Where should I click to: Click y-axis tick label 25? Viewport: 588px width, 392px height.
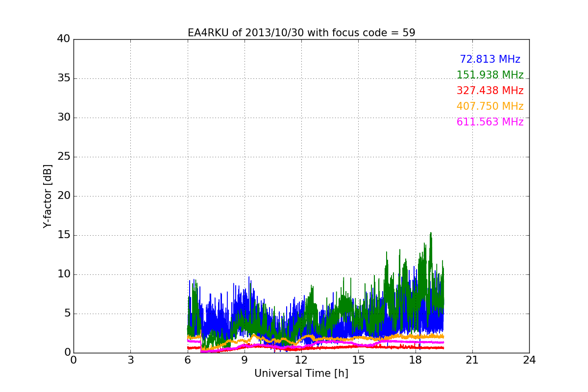pyautogui.click(x=64, y=157)
